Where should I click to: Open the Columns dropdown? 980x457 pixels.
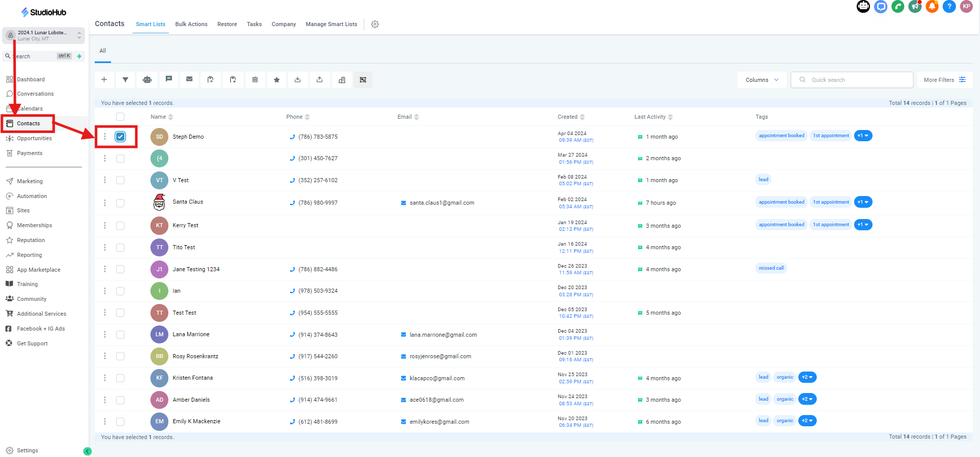click(x=762, y=80)
